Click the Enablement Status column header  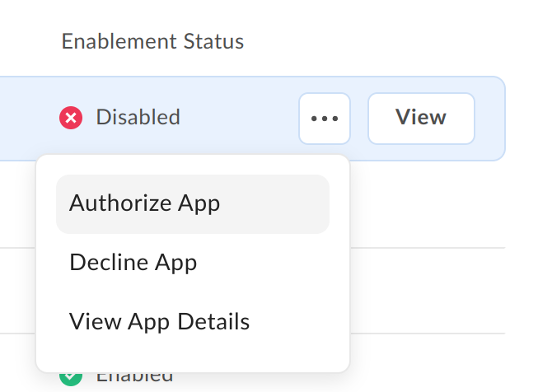click(152, 41)
